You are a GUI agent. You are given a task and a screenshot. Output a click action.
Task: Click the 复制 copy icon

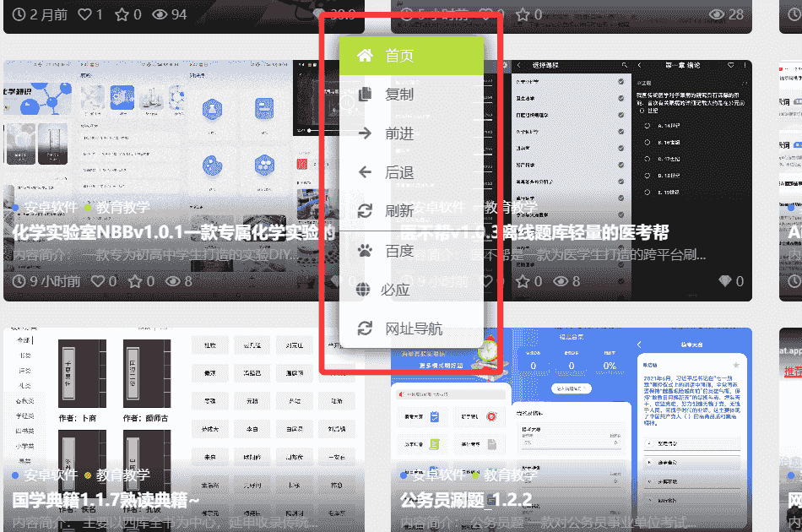tap(365, 94)
